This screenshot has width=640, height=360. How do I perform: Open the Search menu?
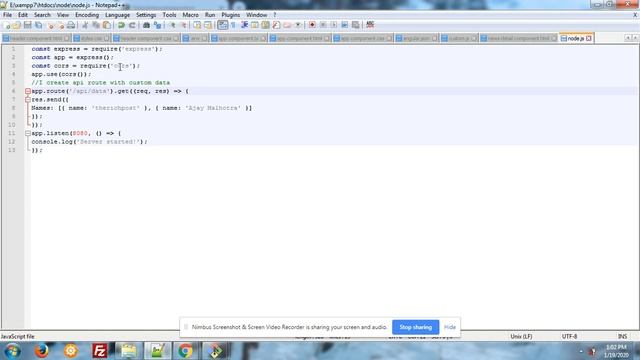42,15
